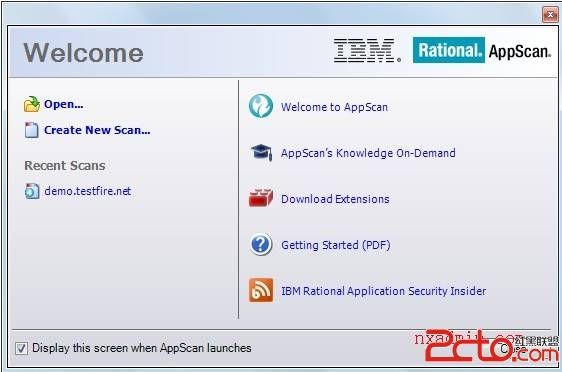Start the Create New Scan... link
562x372 pixels.
97,130
